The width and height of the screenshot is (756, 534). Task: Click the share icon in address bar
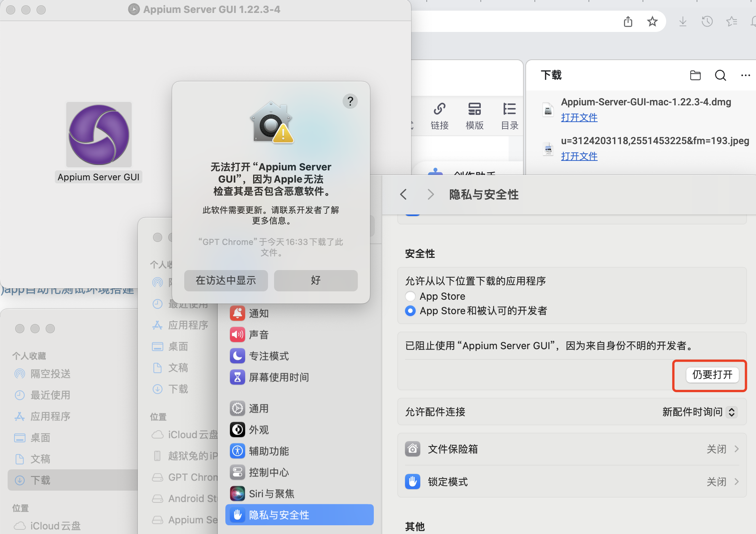[x=628, y=22]
